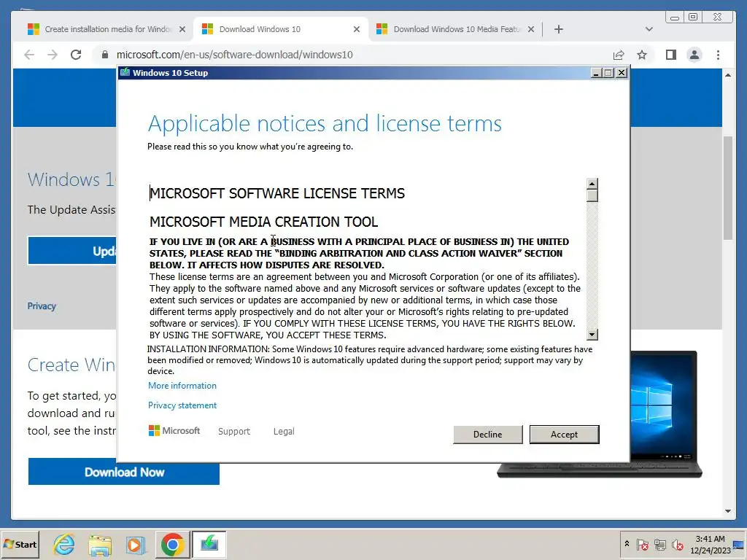
Task: Open Chrome three-dot menu
Action: coord(718,55)
